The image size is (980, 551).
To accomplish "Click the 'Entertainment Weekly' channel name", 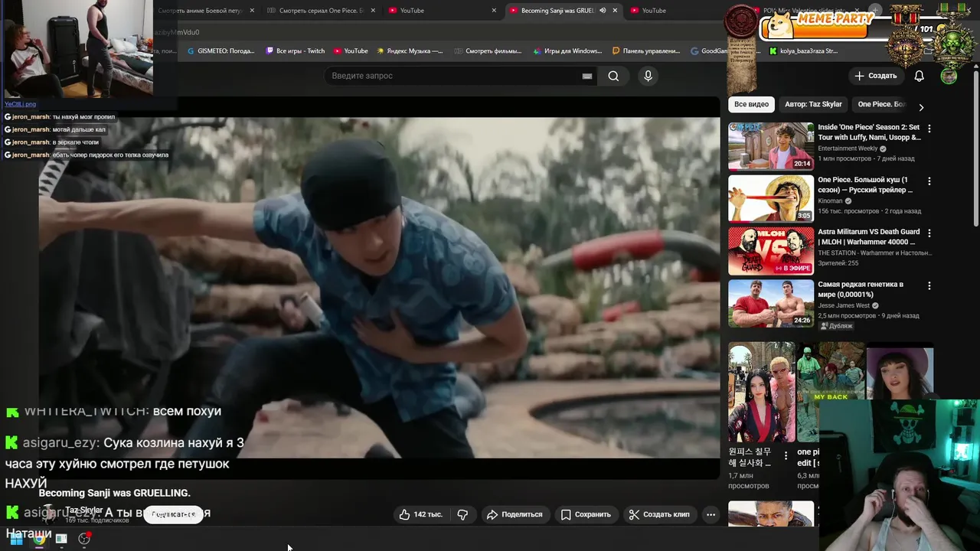I will click(848, 148).
